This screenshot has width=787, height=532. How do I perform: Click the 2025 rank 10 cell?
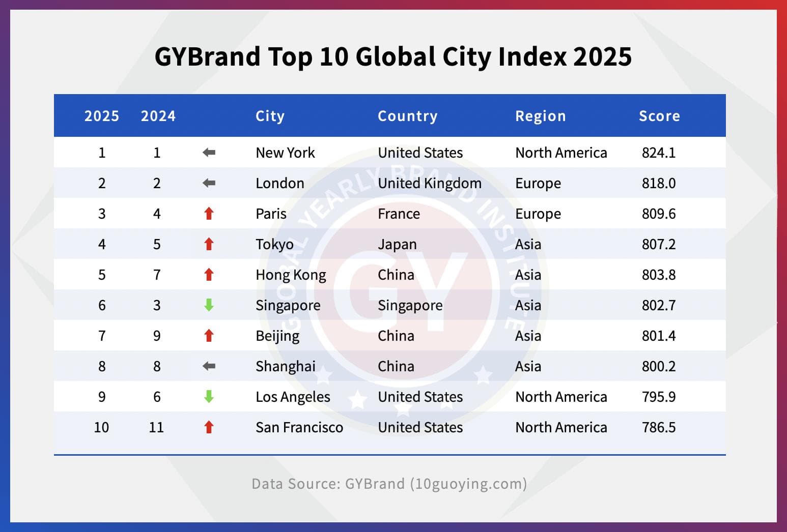[x=101, y=427]
